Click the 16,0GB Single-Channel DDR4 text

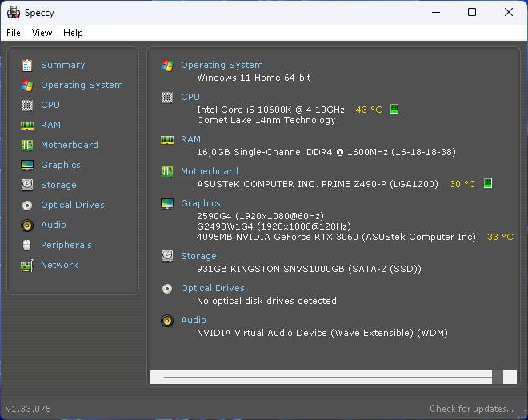click(326, 152)
